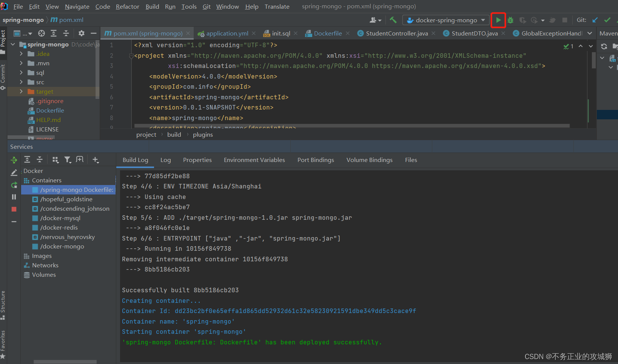
Task: Click Git update project arrow
Action: [x=595, y=20]
